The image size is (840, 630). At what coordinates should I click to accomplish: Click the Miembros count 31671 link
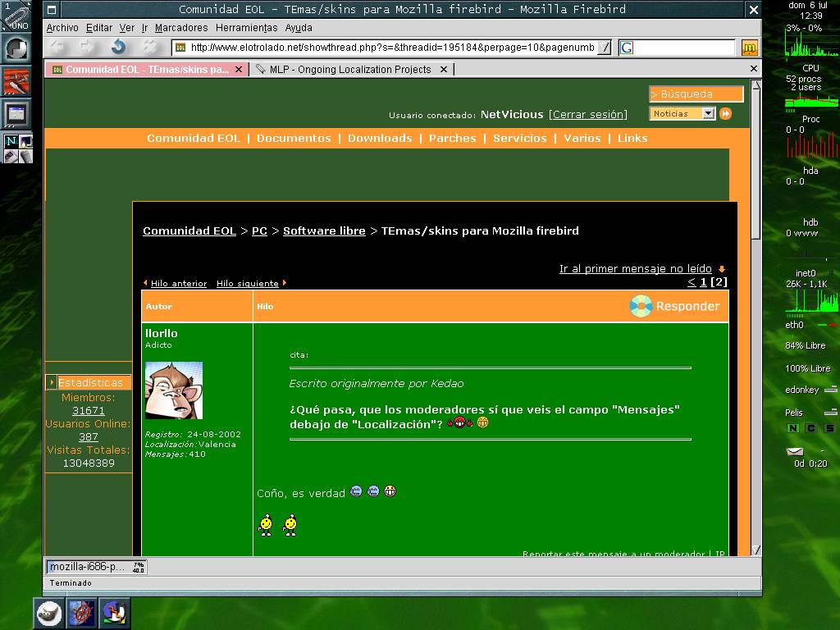pos(89,410)
